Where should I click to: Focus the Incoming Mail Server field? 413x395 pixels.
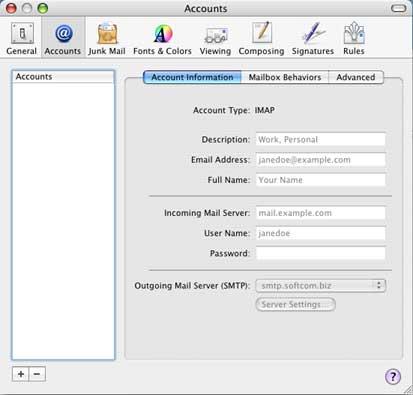click(x=321, y=213)
